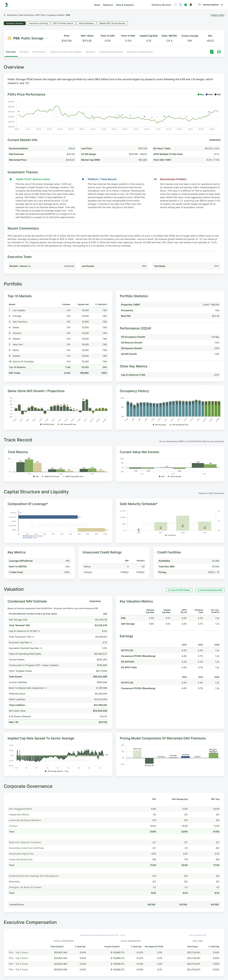Open the Corporate Governance tab
Image resolution: width=228 pixels, height=980 pixels.
tap(111, 52)
